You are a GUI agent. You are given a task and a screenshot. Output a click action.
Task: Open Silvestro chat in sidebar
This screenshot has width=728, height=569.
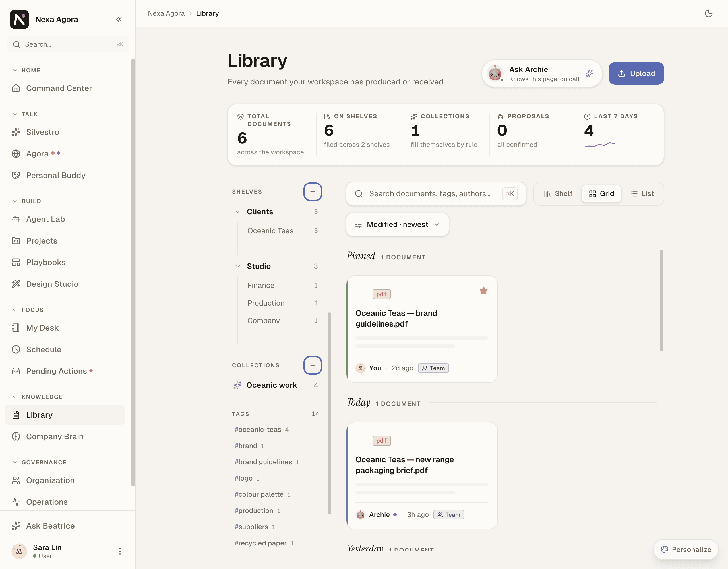(x=65, y=132)
